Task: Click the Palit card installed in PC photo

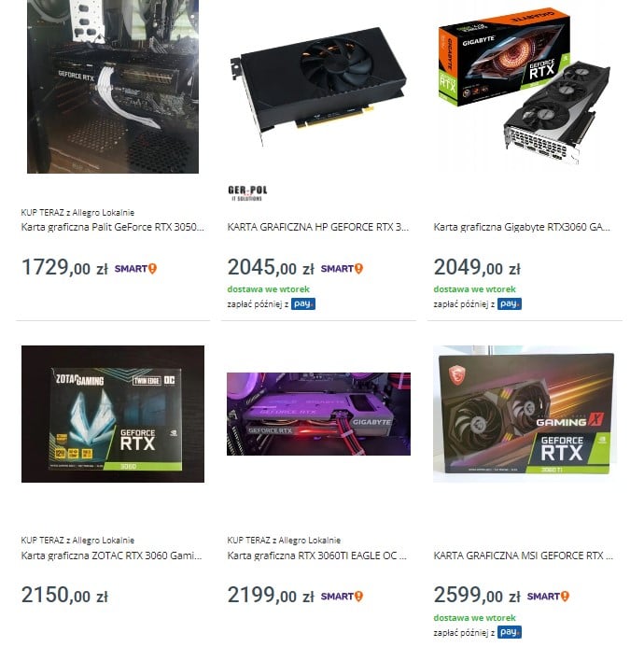Action: click(x=113, y=86)
